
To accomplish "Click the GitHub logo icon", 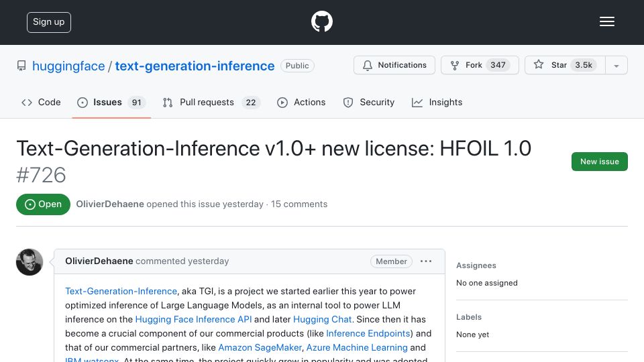I will (x=321, y=21).
